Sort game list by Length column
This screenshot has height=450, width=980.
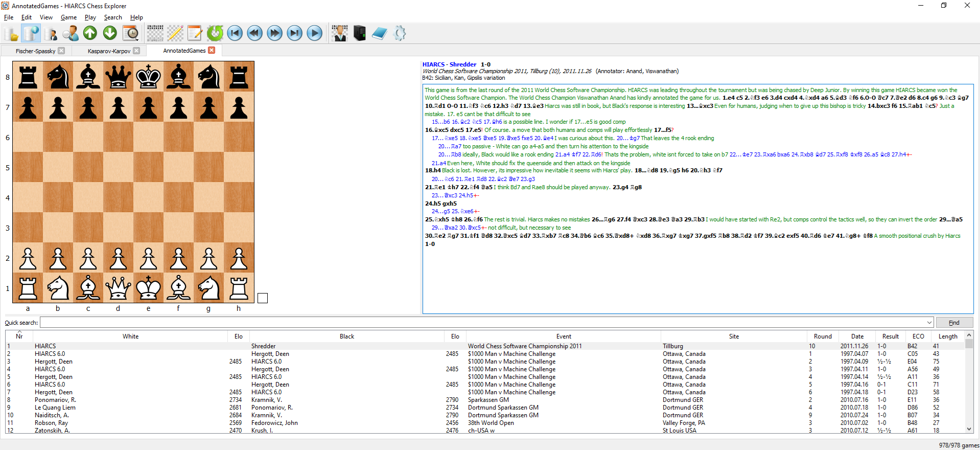click(948, 336)
